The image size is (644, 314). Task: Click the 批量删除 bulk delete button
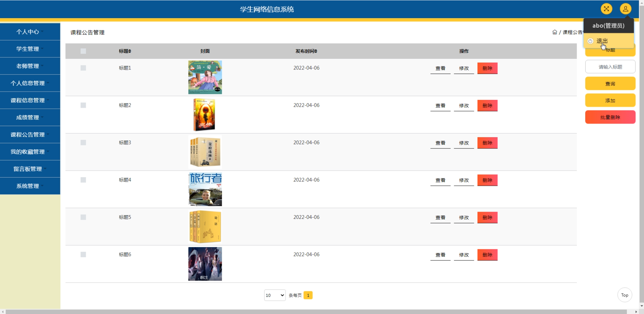610,117
